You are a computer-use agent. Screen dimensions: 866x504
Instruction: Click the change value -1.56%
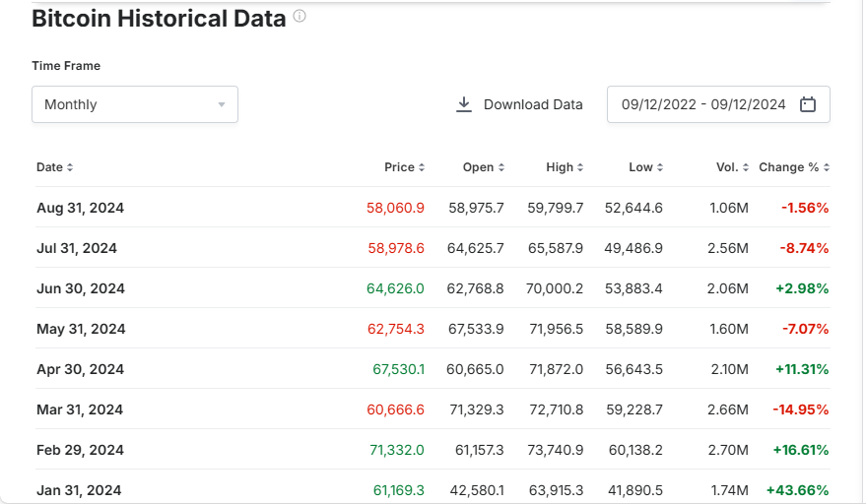805,208
